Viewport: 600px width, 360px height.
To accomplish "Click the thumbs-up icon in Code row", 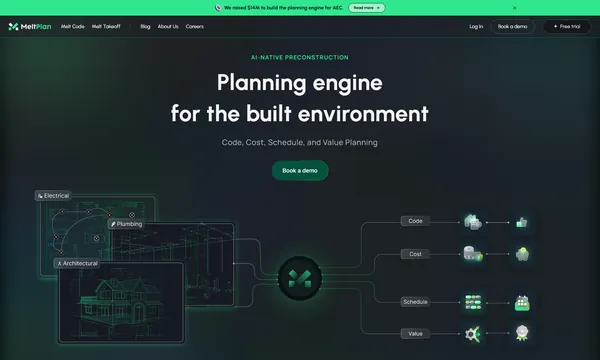I will click(x=522, y=222).
